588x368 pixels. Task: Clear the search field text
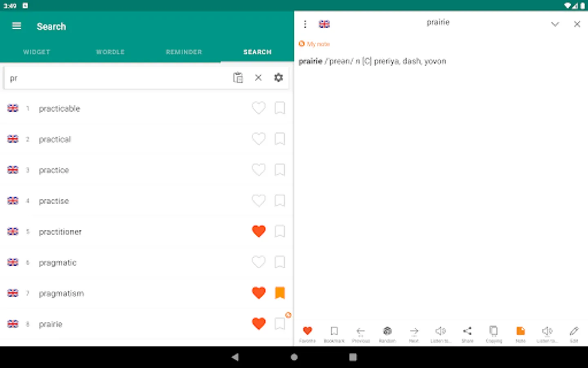[x=258, y=77]
